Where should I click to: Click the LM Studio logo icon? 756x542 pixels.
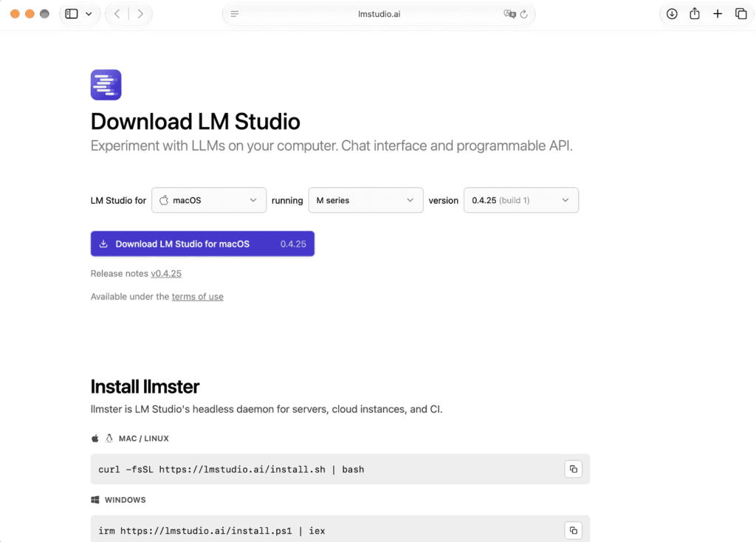coord(106,85)
